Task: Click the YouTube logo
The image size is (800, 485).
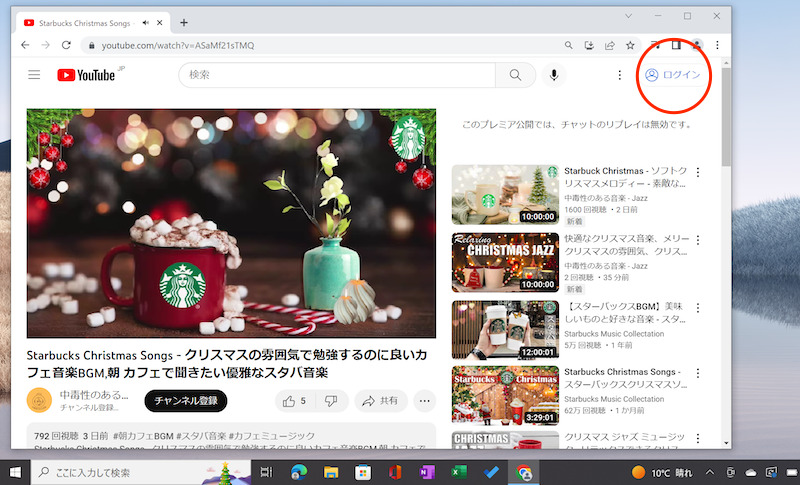Action: [x=86, y=75]
